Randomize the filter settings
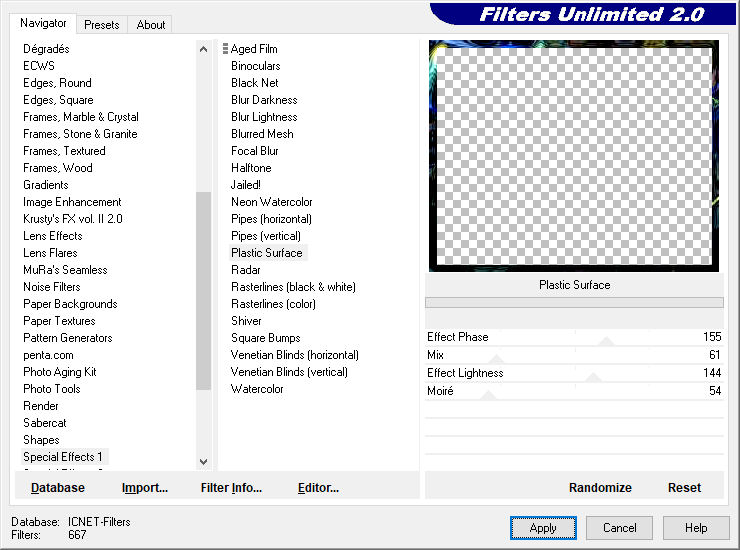Screen dimensions: 740x550 pyautogui.click(x=600, y=488)
